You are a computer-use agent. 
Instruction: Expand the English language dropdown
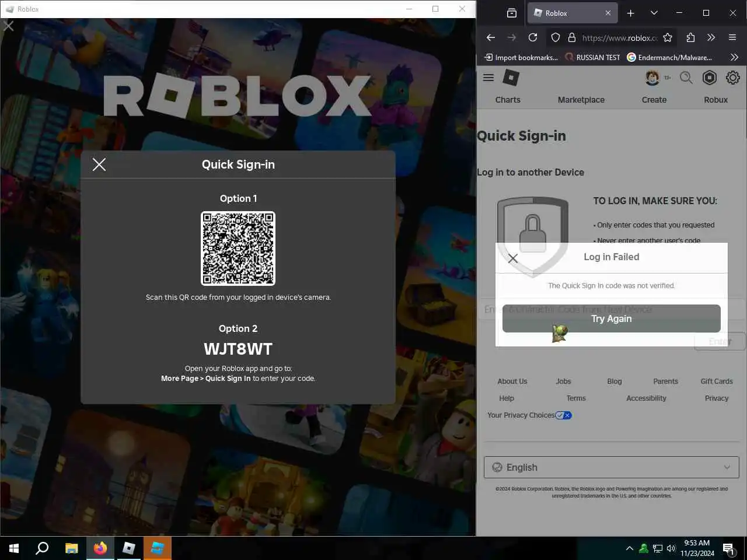tap(611, 467)
